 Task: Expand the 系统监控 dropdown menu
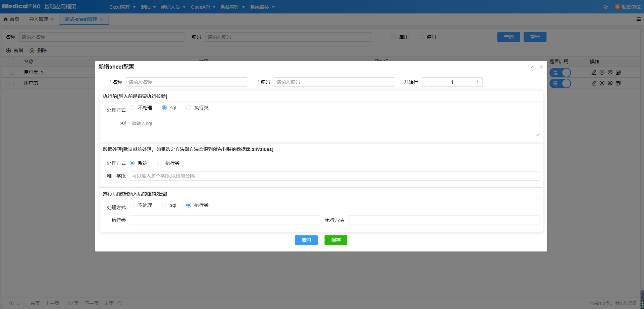262,7
